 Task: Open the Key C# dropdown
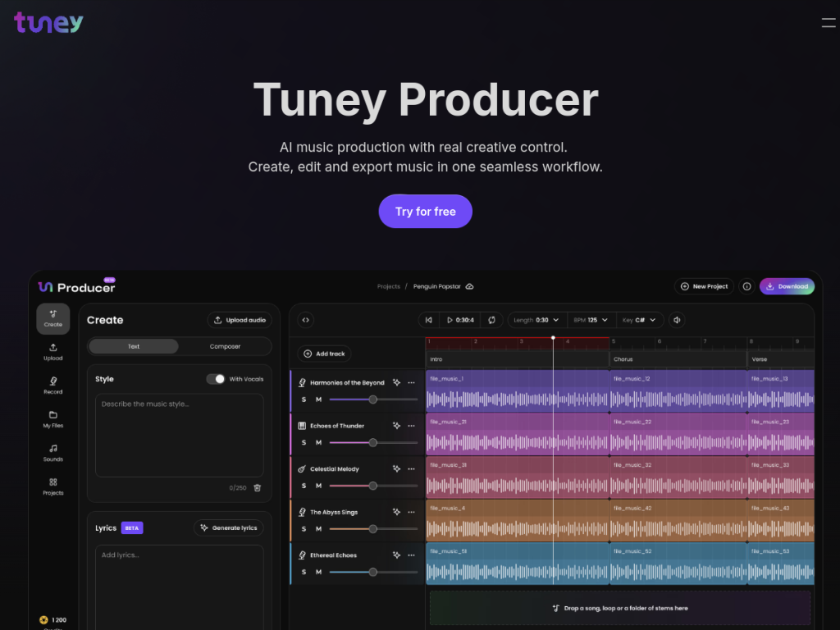tap(639, 320)
